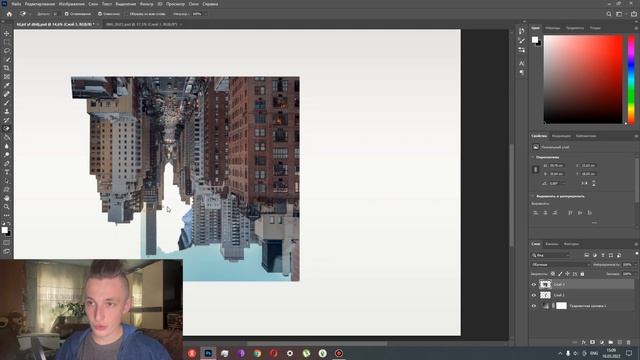Select the Path Selection tool
This screenshot has height=360, width=640.
(x=7, y=181)
